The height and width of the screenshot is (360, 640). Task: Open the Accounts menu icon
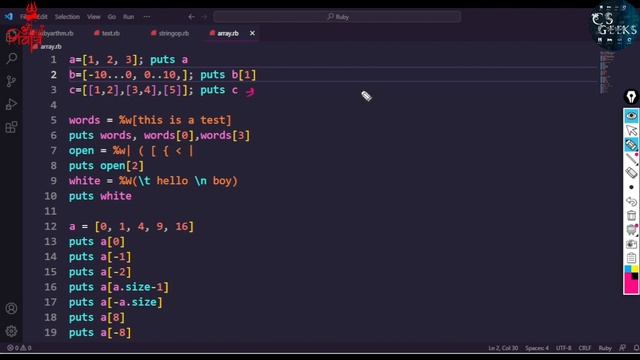tap(11, 309)
